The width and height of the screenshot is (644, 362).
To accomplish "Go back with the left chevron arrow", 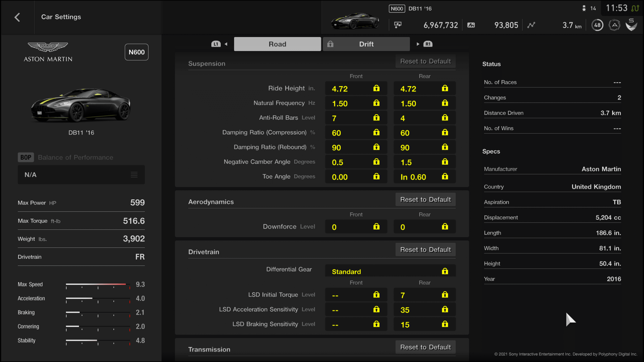I will 17,17.
